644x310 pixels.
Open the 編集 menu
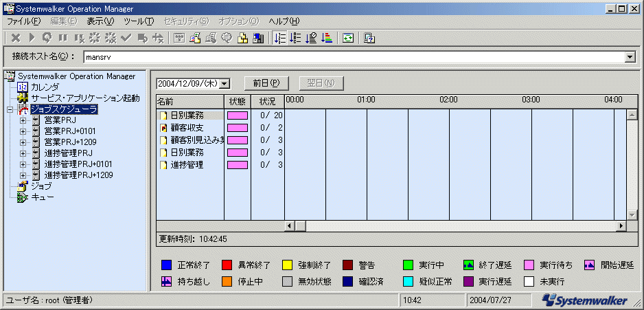(63, 21)
